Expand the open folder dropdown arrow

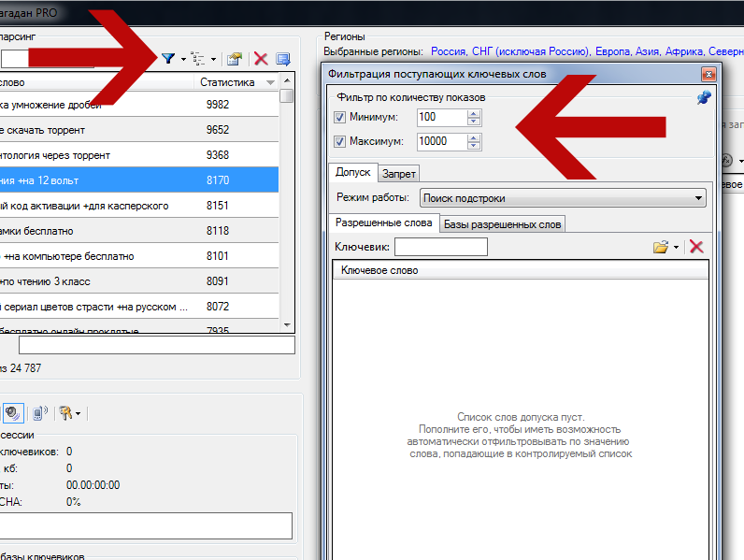(676, 247)
